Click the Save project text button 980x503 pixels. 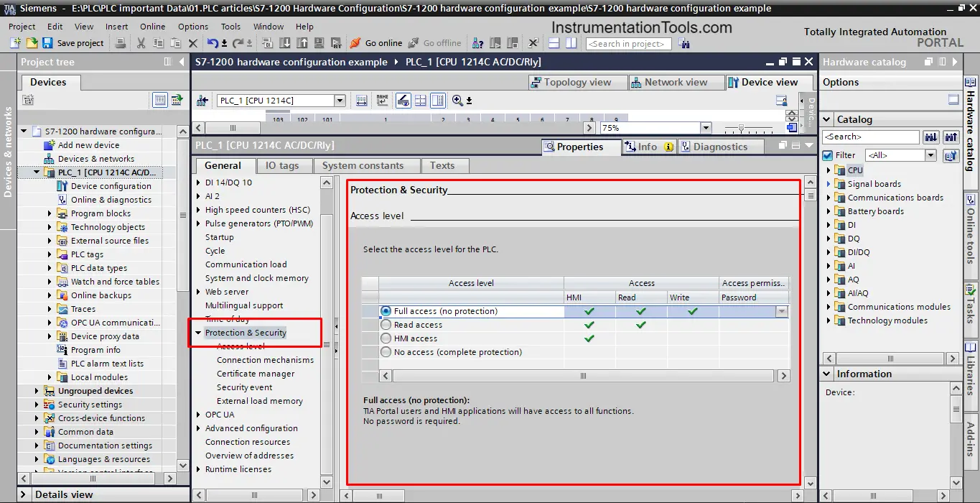80,43
